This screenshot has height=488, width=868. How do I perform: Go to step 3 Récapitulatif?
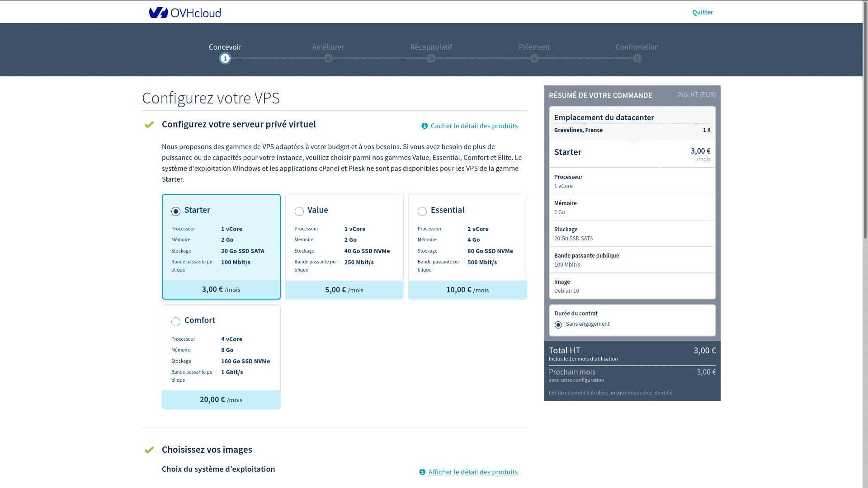pyautogui.click(x=431, y=58)
